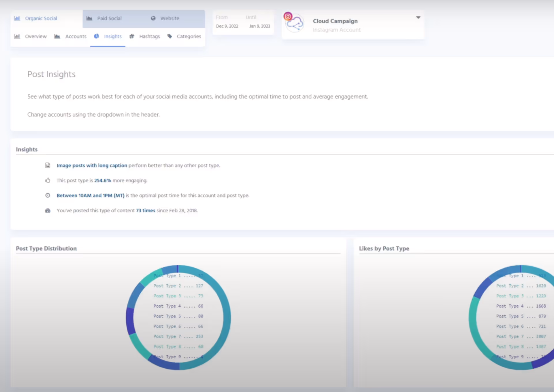Click the clock icon beside optimal time

(x=48, y=196)
